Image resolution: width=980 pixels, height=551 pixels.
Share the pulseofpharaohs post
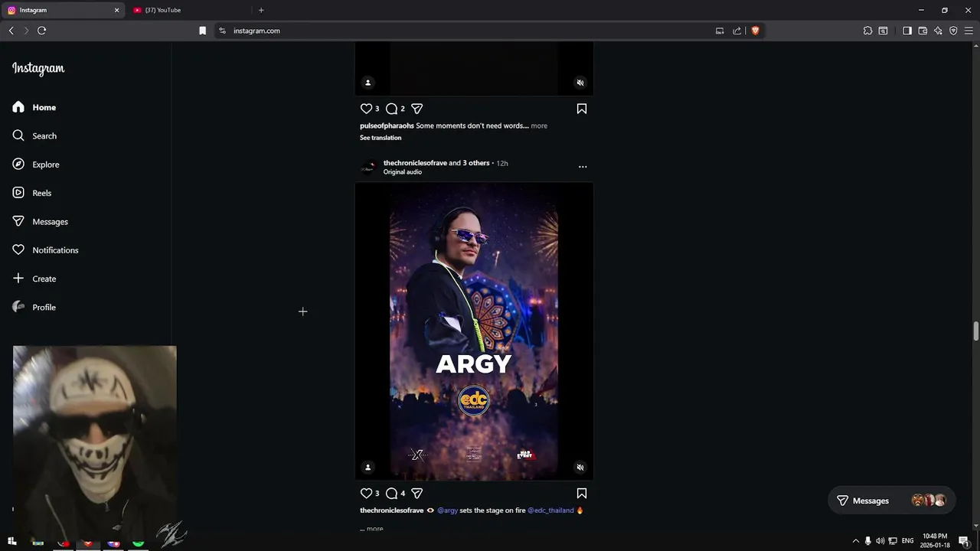416,109
